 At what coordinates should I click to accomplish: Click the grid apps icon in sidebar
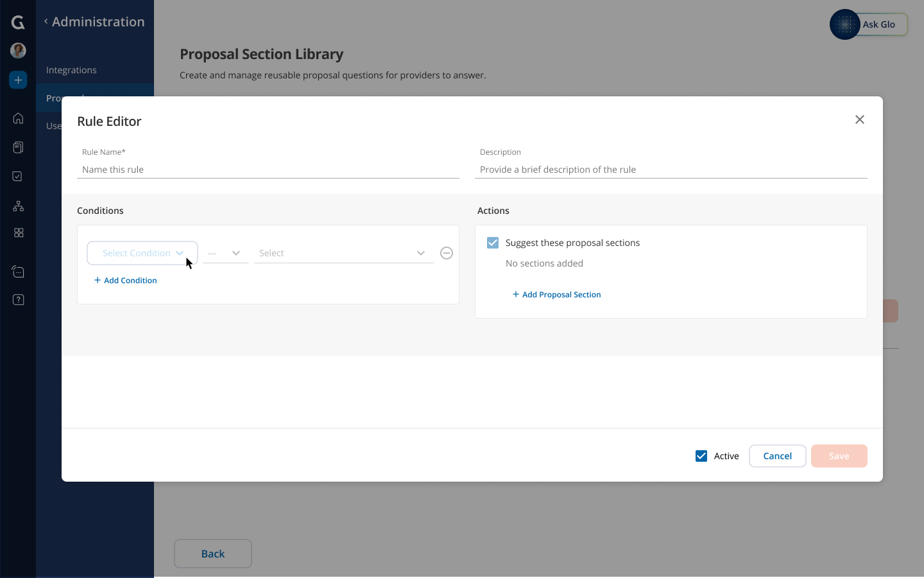pos(18,233)
